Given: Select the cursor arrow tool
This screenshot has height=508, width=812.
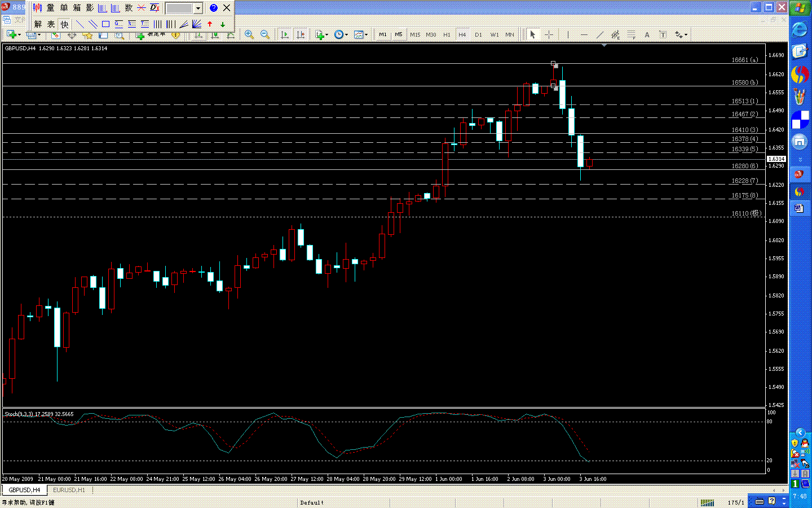Looking at the screenshot, I should click(532, 35).
